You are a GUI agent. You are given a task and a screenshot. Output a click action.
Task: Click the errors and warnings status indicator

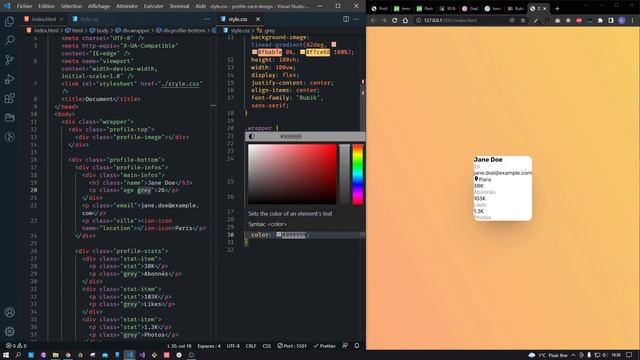(x=16, y=346)
